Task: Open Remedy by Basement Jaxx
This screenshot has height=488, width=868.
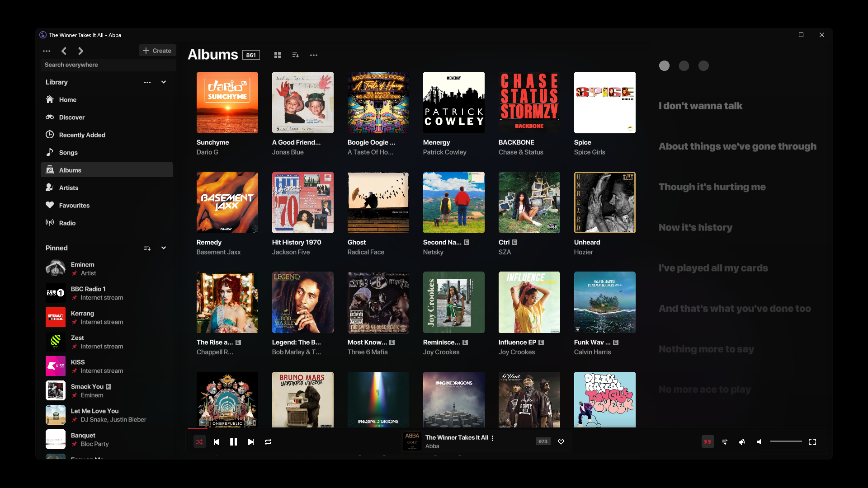Action: tap(227, 202)
